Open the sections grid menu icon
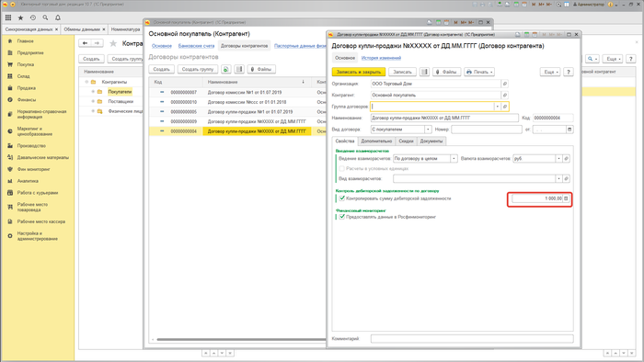Viewport: 644px width, 362px height. click(8, 17)
